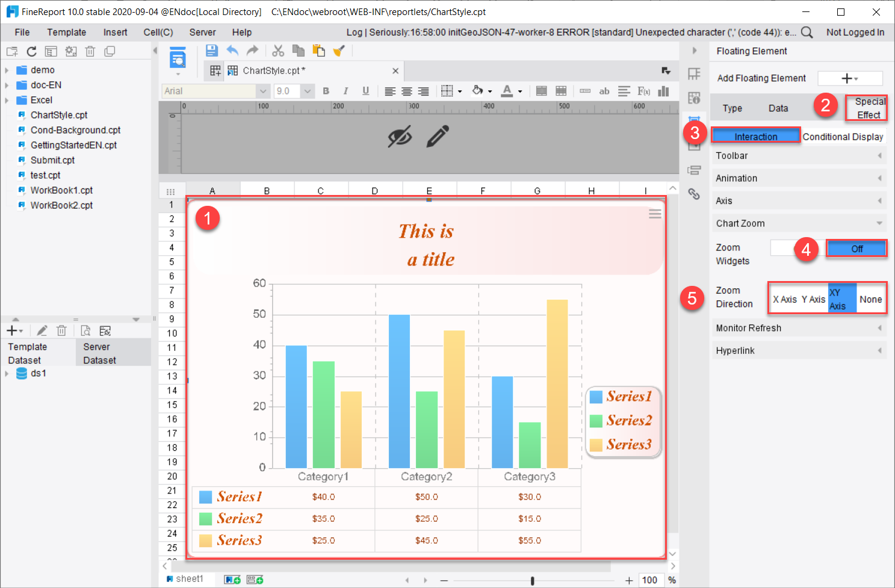Viewport: 895px width, 588px height.
Task: Open the font family dropdown
Action: tap(263, 91)
